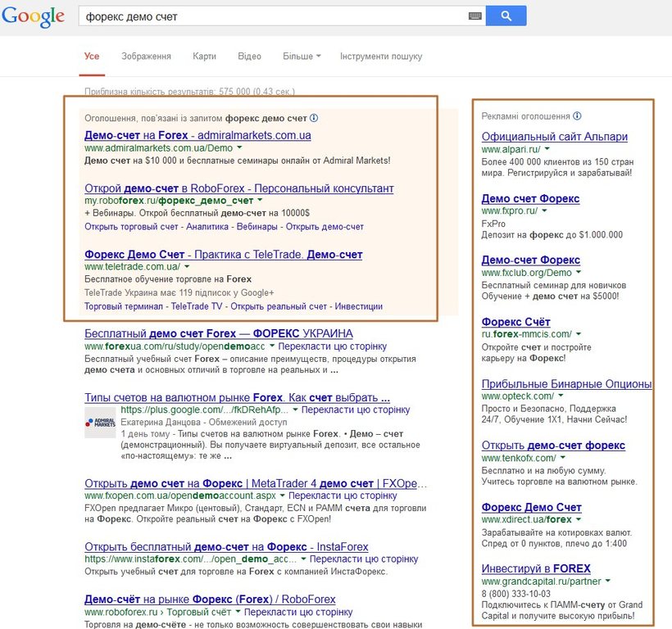Screen dimensions: 672x629
Task: Open 'Форекс Счёт' ad link
Action: (x=515, y=322)
